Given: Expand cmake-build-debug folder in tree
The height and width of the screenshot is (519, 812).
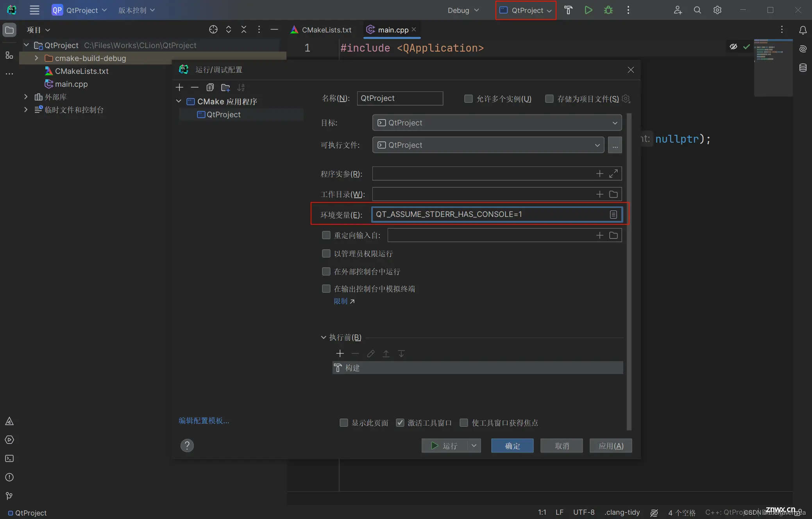Looking at the screenshot, I should pyautogui.click(x=36, y=58).
